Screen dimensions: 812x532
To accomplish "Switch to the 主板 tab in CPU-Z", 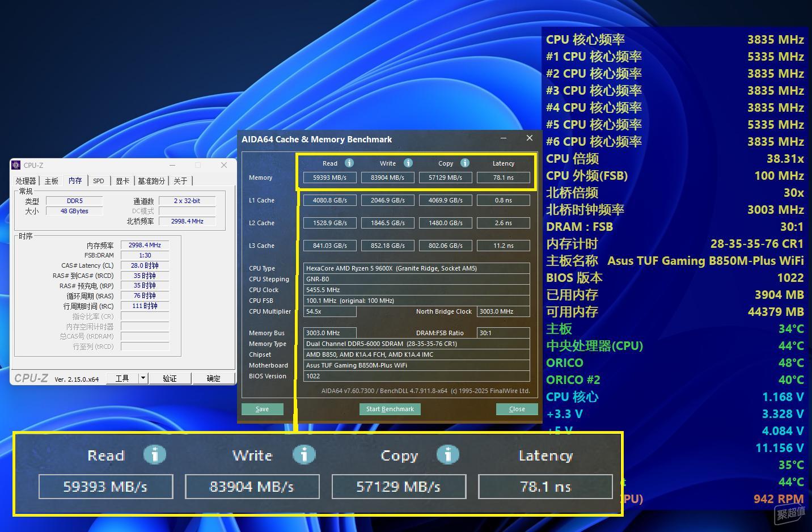I will [x=52, y=181].
